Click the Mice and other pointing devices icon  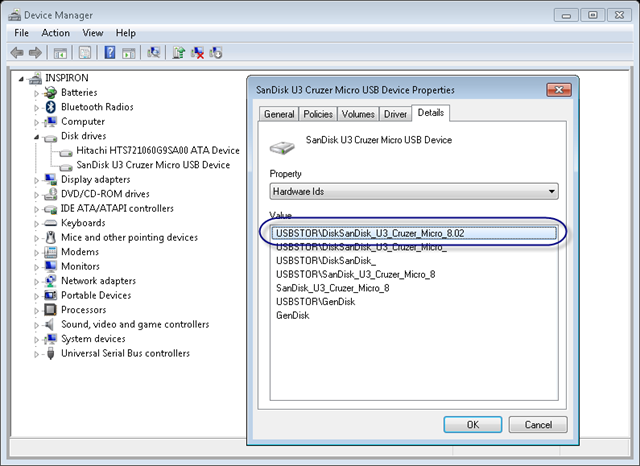[x=51, y=237]
